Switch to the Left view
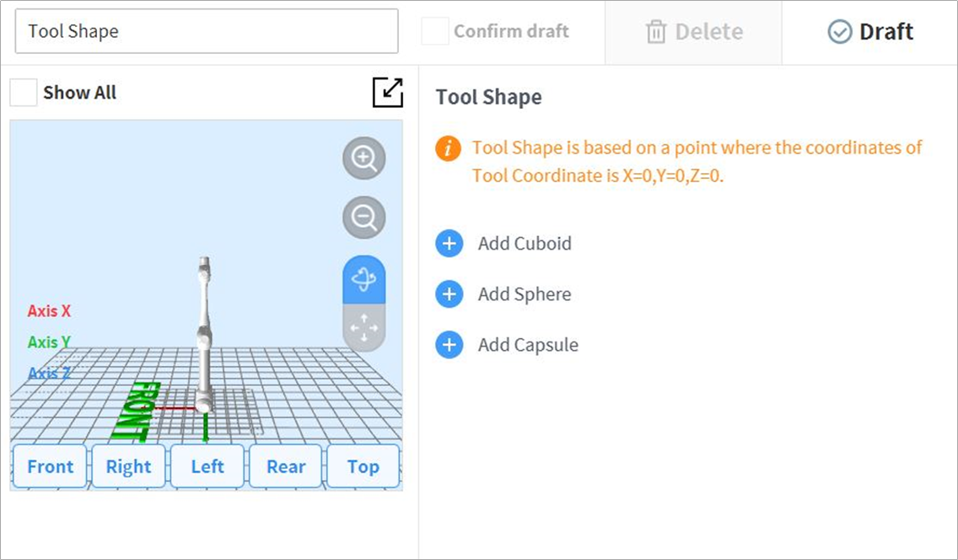958x560 pixels. 207,466
